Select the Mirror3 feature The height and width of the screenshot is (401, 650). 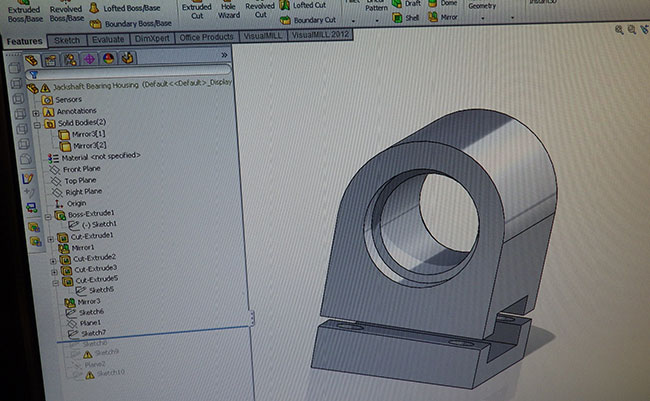(x=82, y=302)
